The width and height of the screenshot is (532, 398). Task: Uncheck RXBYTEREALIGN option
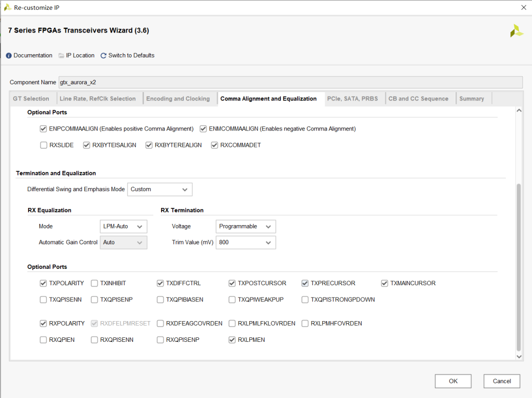[149, 145]
